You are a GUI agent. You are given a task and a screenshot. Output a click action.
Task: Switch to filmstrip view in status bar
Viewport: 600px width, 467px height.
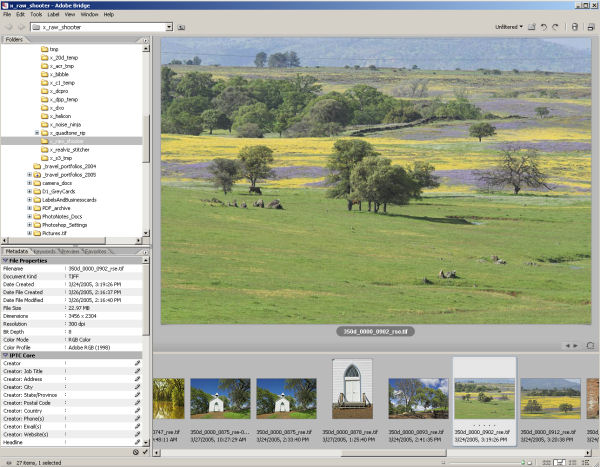tap(559, 463)
